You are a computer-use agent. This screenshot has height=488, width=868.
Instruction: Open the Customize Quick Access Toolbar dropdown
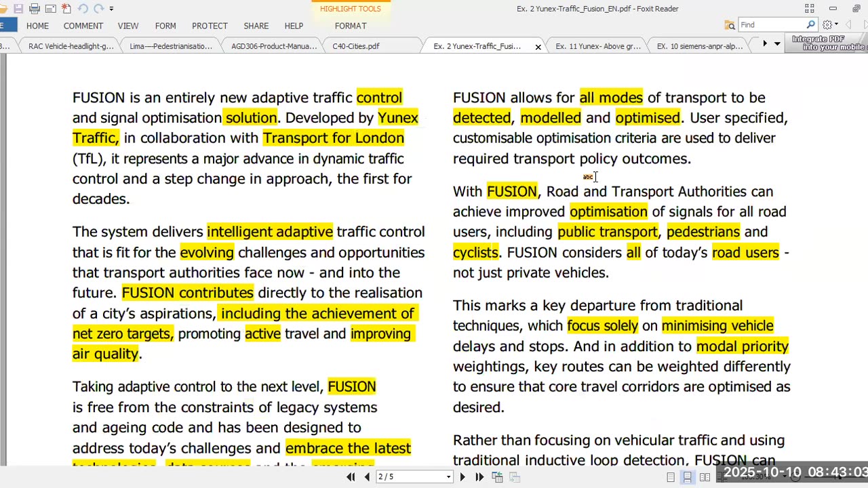coord(111,9)
